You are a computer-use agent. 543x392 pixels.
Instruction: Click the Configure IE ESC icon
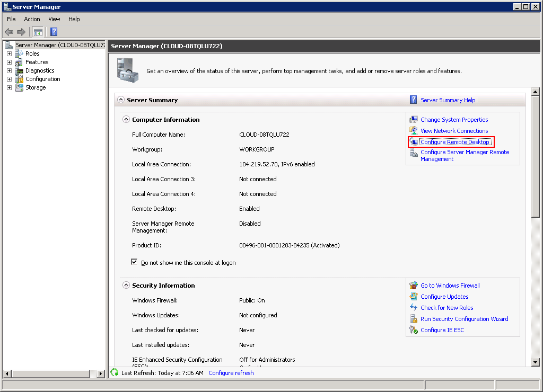click(x=414, y=329)
